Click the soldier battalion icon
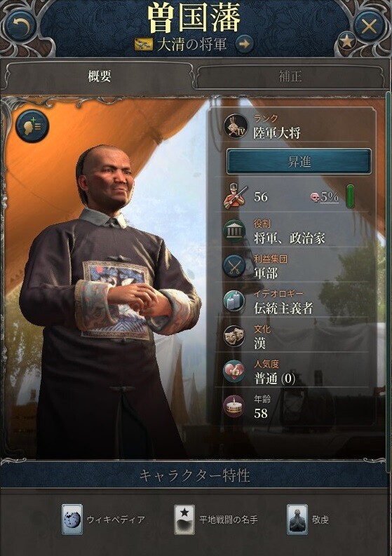This screenshot has width=392, height=556. click(234, 196)
